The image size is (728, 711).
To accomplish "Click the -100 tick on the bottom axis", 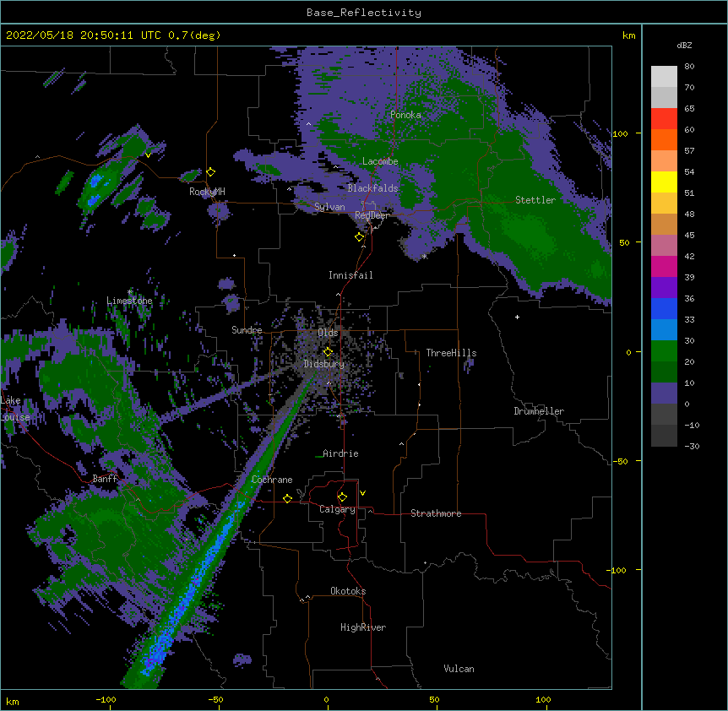I will point(106,700).
